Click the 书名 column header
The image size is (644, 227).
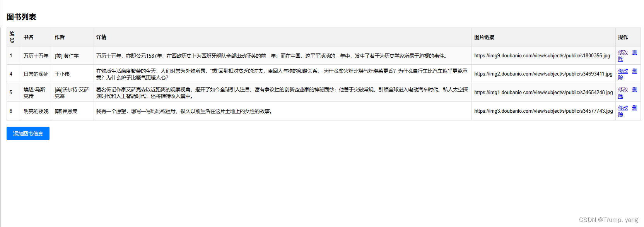point(36,37)
